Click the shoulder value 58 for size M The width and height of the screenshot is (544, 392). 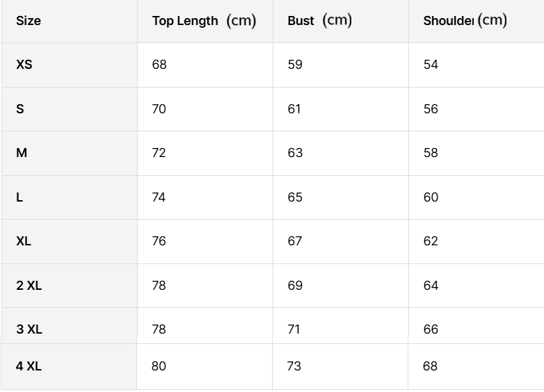pos(431,153)
